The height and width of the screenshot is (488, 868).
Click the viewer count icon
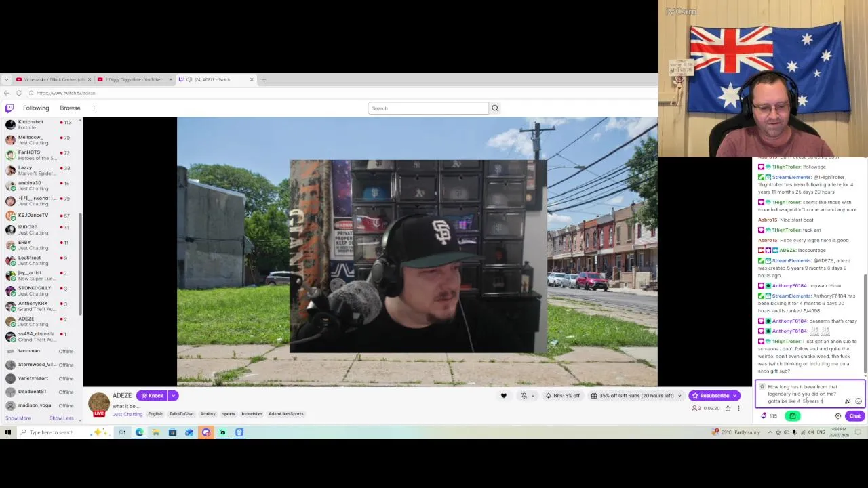coord(694,408)
